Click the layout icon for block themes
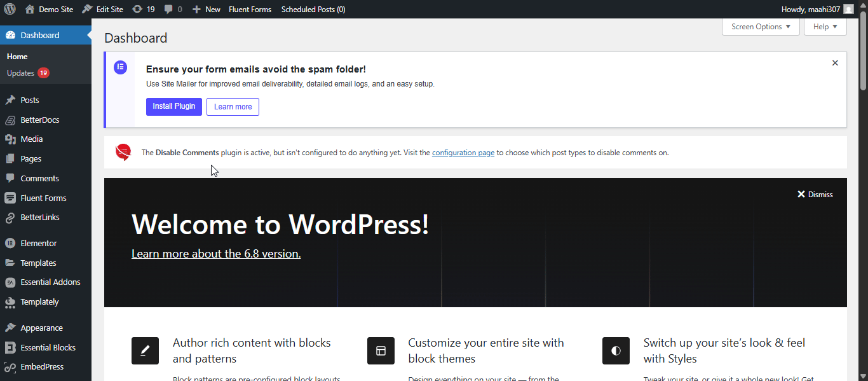This screenshot has height=381, width=868. click(381, 350)
